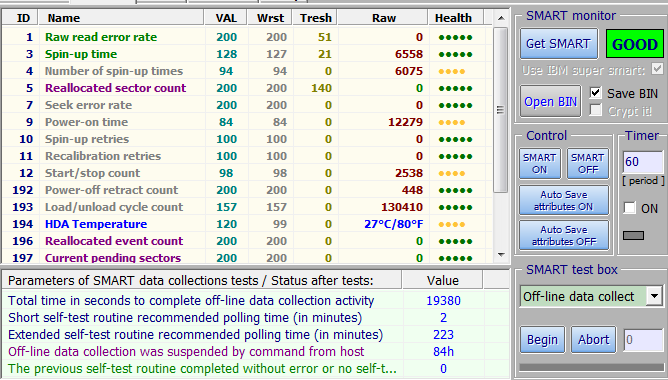Turn SMART off with SMART OFF button

point(587,164)
